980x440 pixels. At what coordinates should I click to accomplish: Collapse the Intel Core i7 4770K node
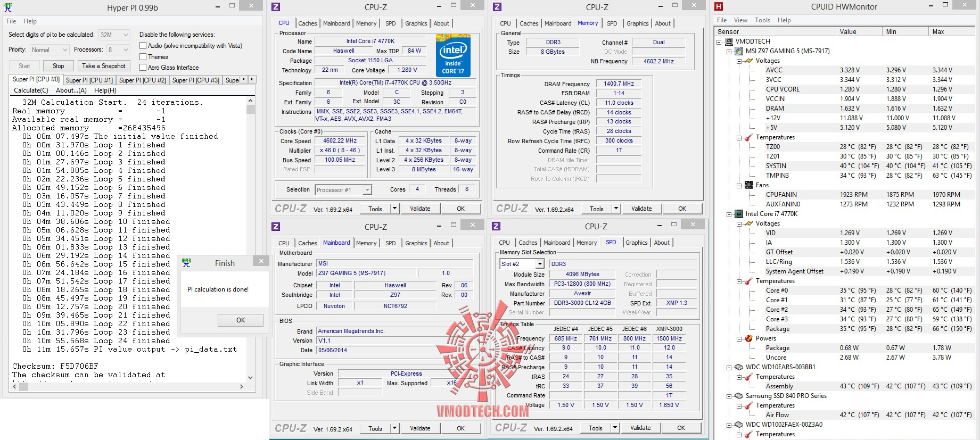729,214
